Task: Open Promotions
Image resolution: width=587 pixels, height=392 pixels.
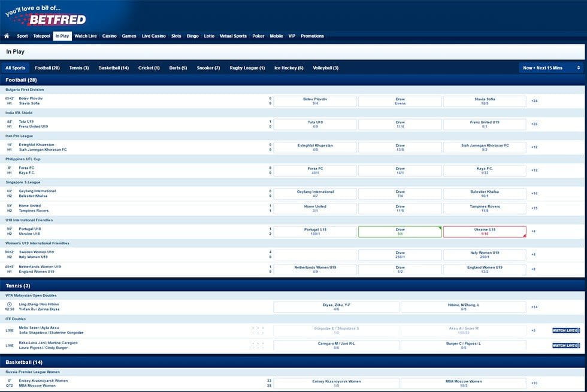Action: [312, 36]
